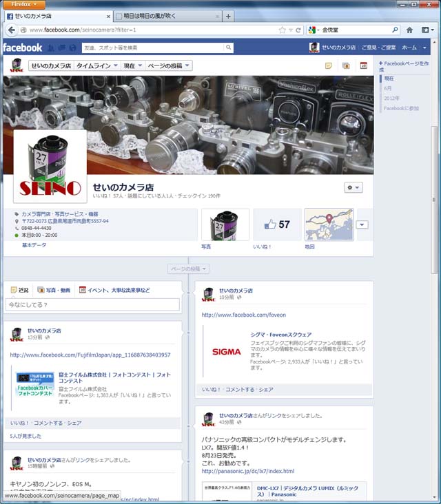Click the Firefox back arrow button

[x=12, y=30]
